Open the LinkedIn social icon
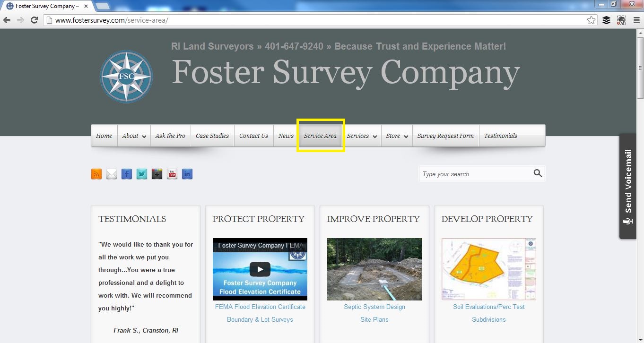This screenshot has height=343, width=644. (187, 174)
